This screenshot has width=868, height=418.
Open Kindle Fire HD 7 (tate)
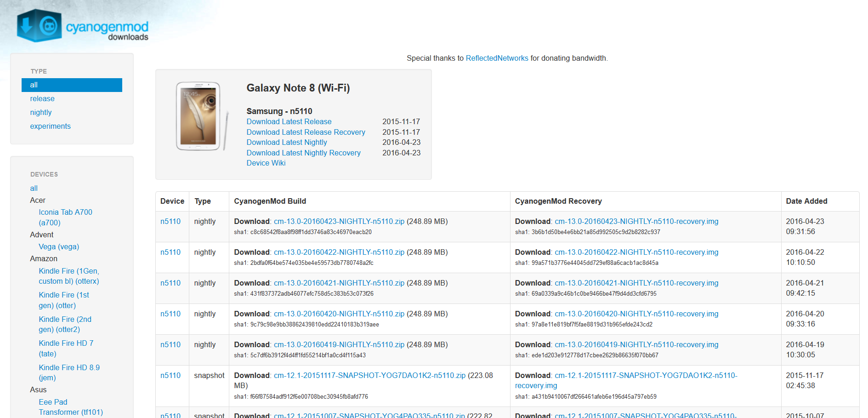[66, 349]
